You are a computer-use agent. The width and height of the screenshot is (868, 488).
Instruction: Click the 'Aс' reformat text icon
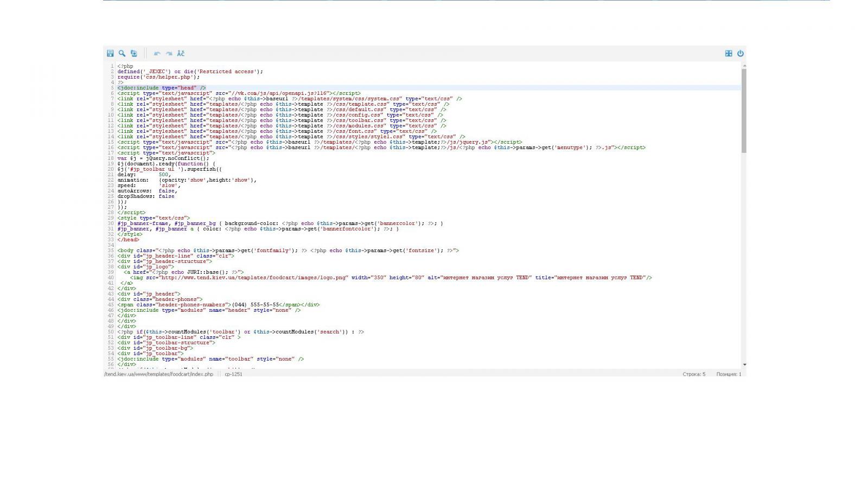[x=181, y=53]
